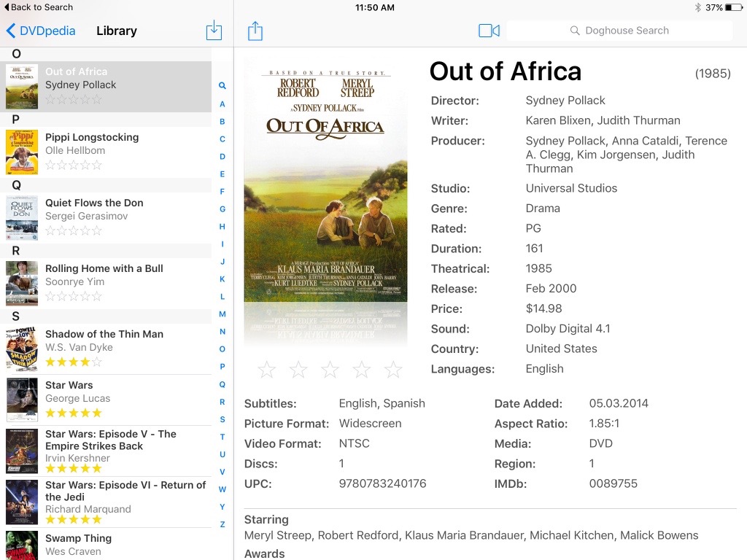The width and height of the screenshot is (747, 560).
Task: Jump to letter F in index
Action: click(x=222, y=192)
